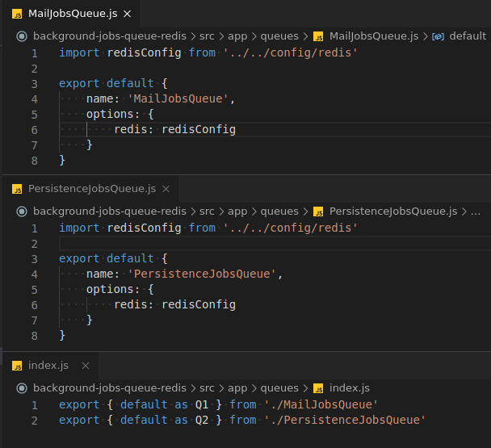Viewport: 491px width, 448px height.
Task: Click the JS file icon on PersistenceJobsQueue.js tab
Action: [x=17, y=189]
